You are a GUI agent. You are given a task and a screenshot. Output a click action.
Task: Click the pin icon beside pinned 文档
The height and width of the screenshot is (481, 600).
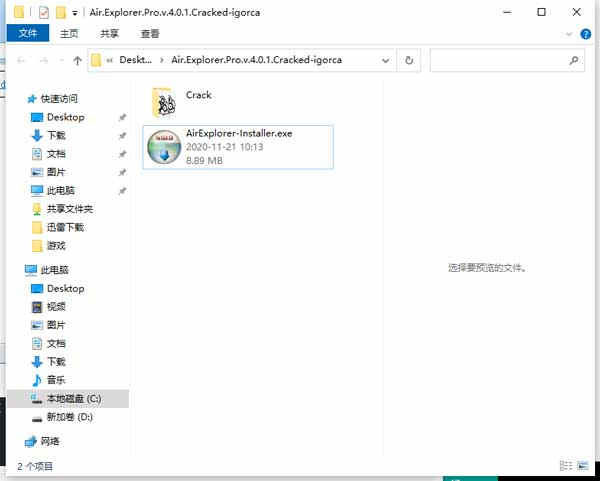pyautogui.click(x=122, y=154)
